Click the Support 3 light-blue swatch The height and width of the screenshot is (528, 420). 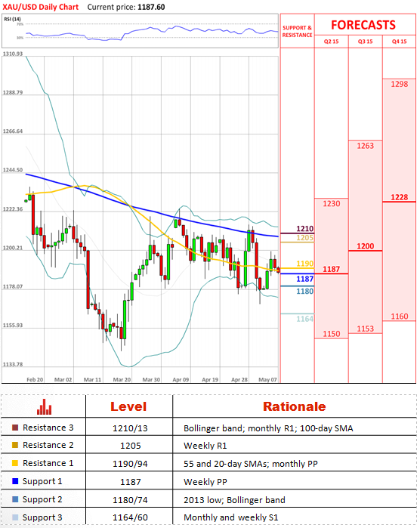15,517
